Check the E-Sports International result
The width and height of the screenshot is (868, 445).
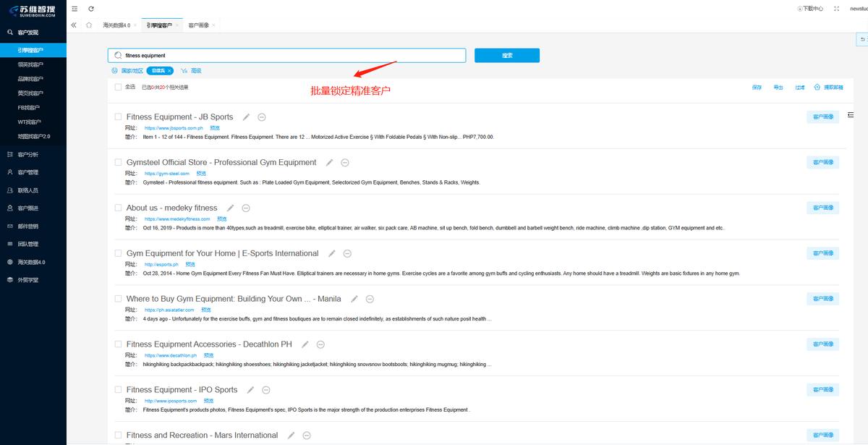(x=118, y=253)
